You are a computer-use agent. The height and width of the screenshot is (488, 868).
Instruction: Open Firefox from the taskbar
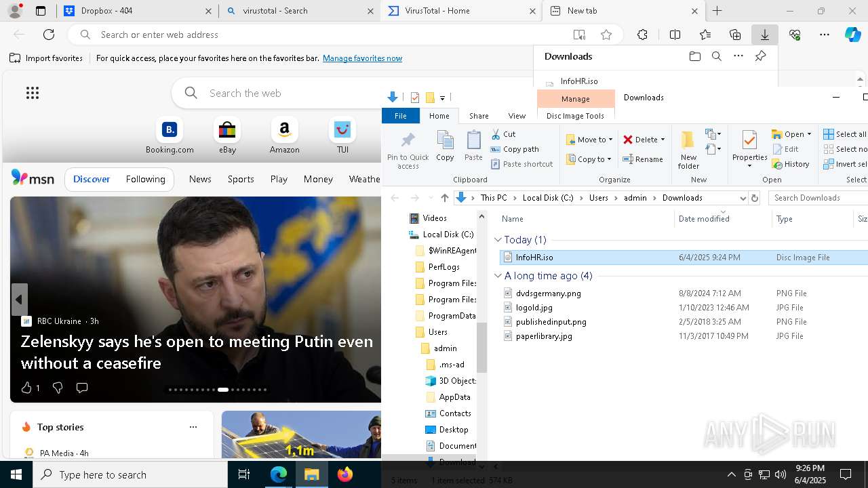[345, 474]
